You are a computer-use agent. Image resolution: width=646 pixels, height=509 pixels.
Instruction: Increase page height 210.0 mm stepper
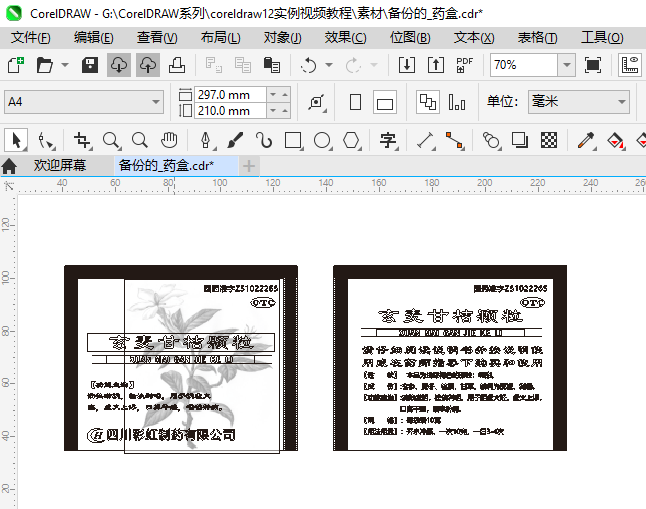click(x=285, y=111)
